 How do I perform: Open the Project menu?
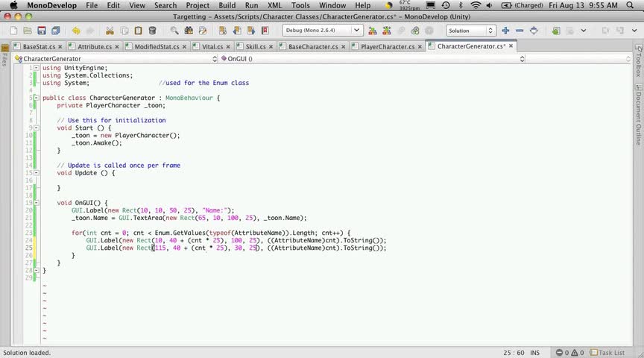pos(198,5)
